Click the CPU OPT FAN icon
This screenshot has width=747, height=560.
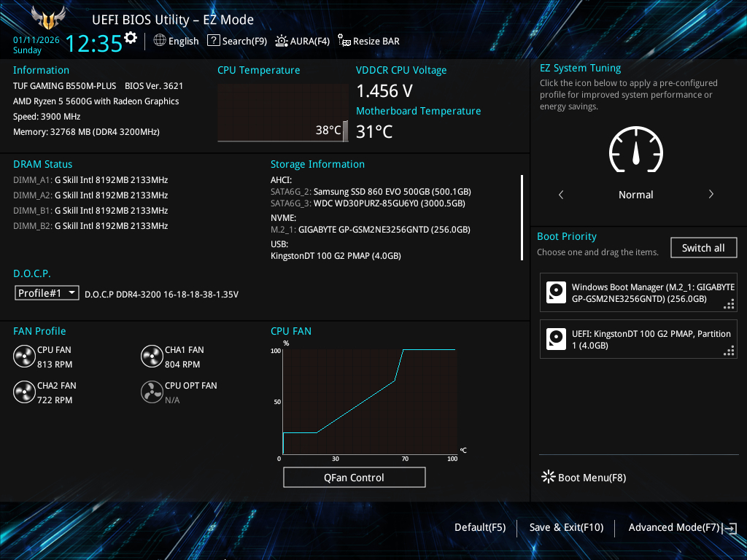pyautogui.click(x=152, y=392)
